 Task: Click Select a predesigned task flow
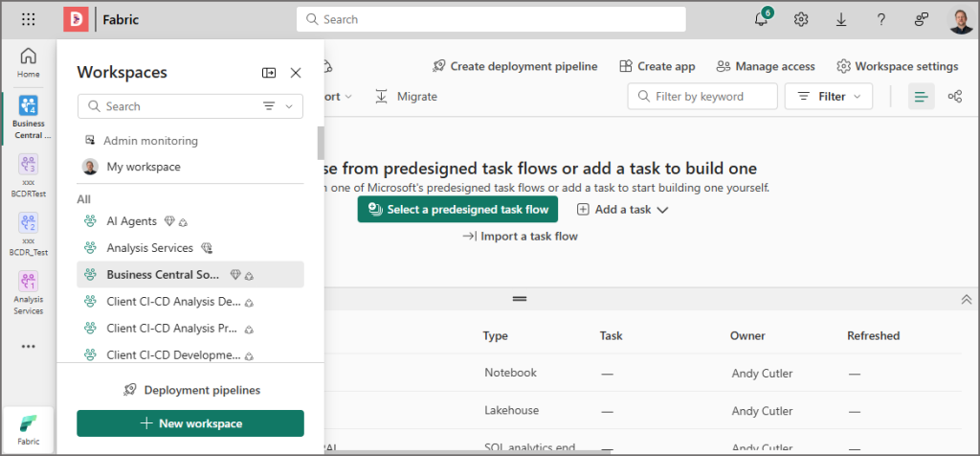click(457, 210)
